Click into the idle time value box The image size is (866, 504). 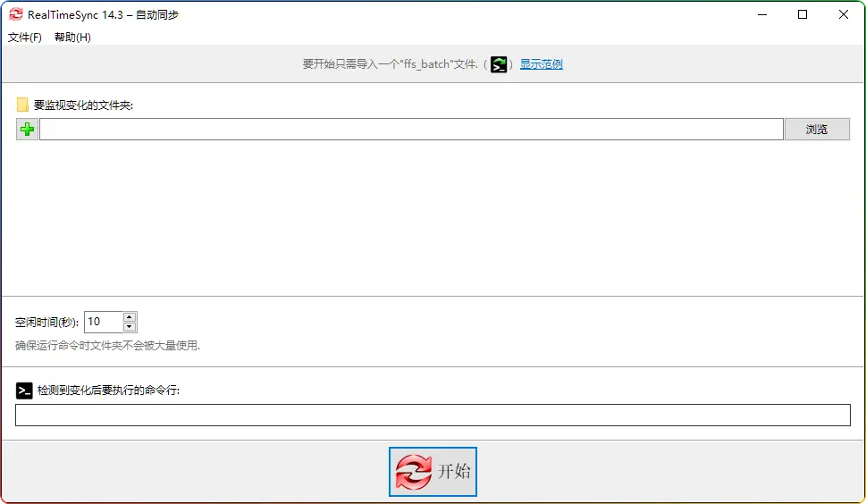pyautogui.click(x=104, y=322)
